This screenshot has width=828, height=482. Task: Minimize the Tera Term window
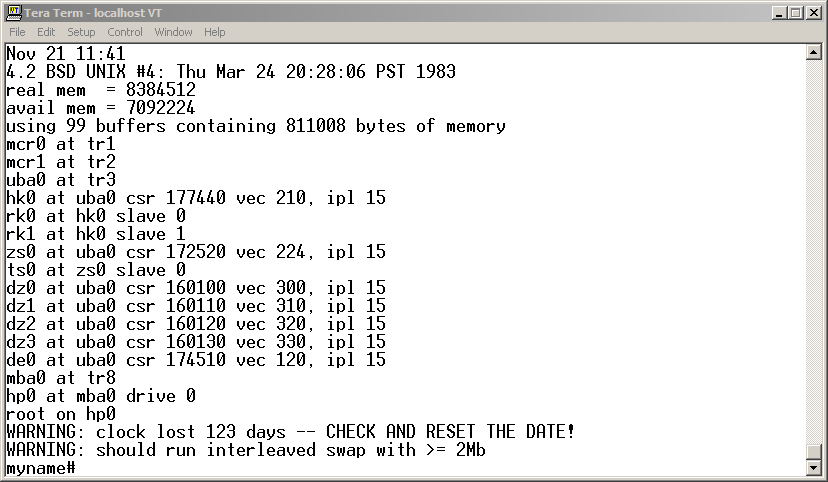[x=779, y=13]
